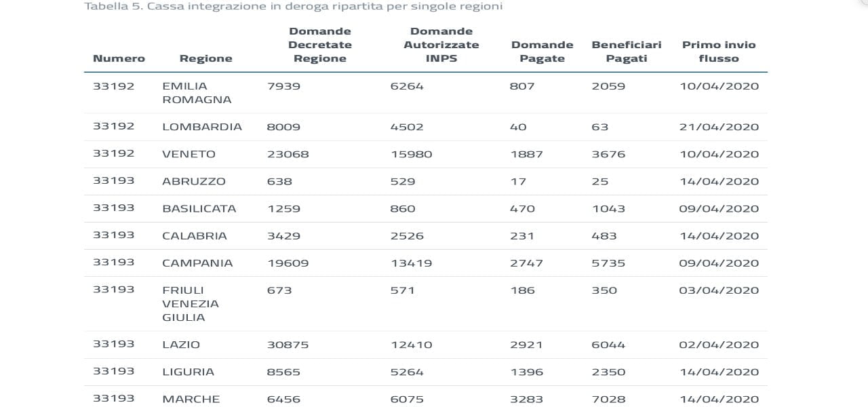This screenshot has height=407, width=868.
Task: Click the Primo invio flusso header
Action: pos(719,52)
